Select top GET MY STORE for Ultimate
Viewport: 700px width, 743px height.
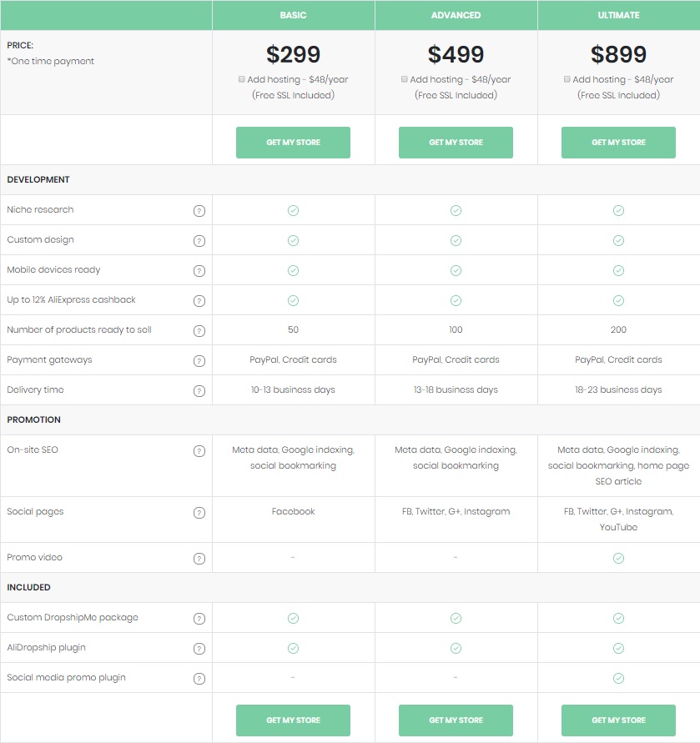point(618,142)
